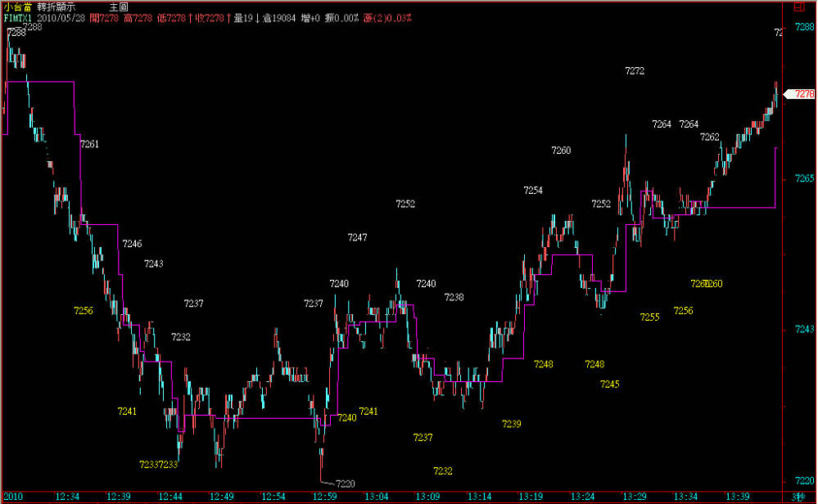The width and height of the screenshot is (818, 504).
Task: Click the 7265 price axis label
Action: click(804, 178)
